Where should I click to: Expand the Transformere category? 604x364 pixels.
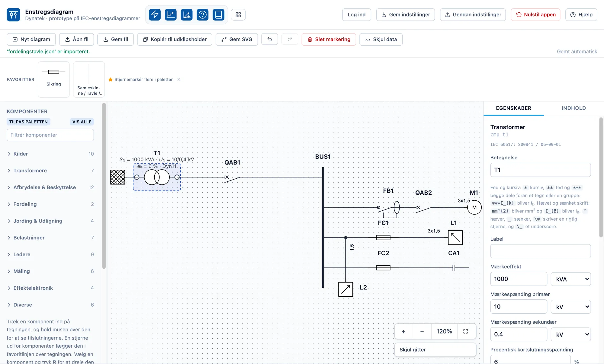pos(50,171)
